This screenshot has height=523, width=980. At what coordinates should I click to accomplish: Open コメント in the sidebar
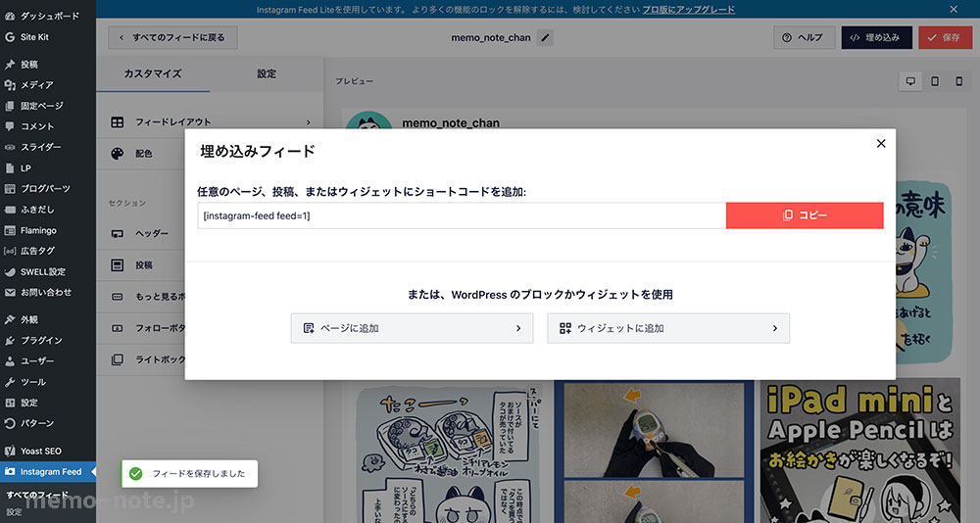tap(48, 126)
